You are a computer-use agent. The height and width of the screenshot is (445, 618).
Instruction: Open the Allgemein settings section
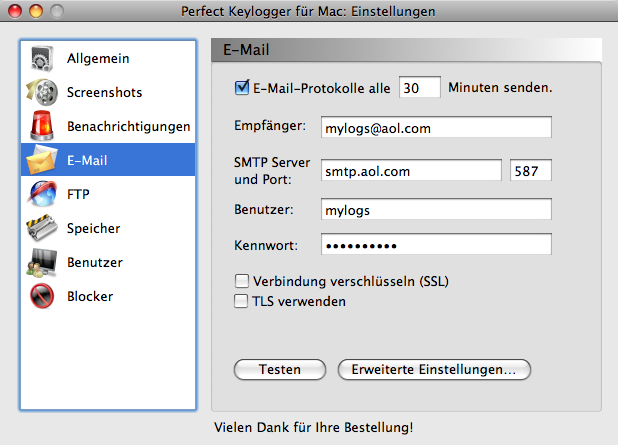(98, 58)
